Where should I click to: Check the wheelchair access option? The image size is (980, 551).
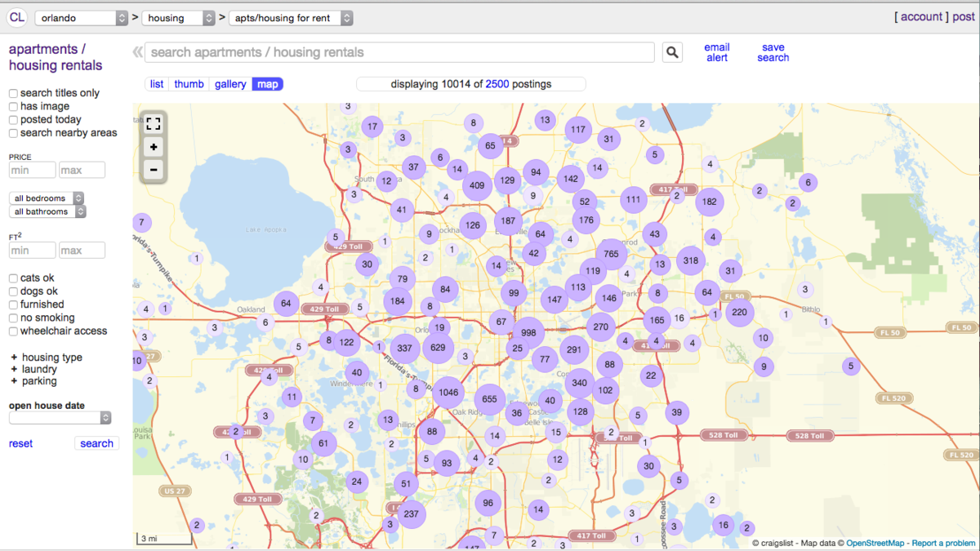tap(13, 331)
